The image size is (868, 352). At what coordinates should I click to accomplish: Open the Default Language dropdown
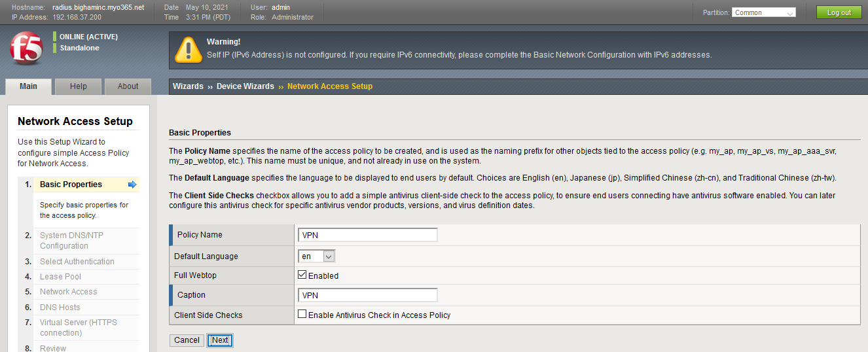(316, 256)
